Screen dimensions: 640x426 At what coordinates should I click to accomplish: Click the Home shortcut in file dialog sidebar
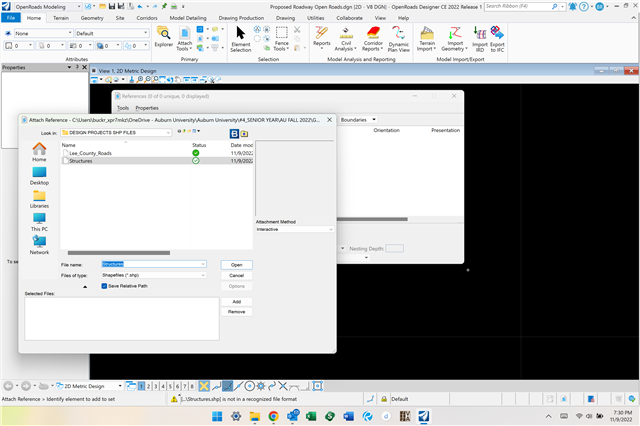pyautogui.click(x=39, y=151)
